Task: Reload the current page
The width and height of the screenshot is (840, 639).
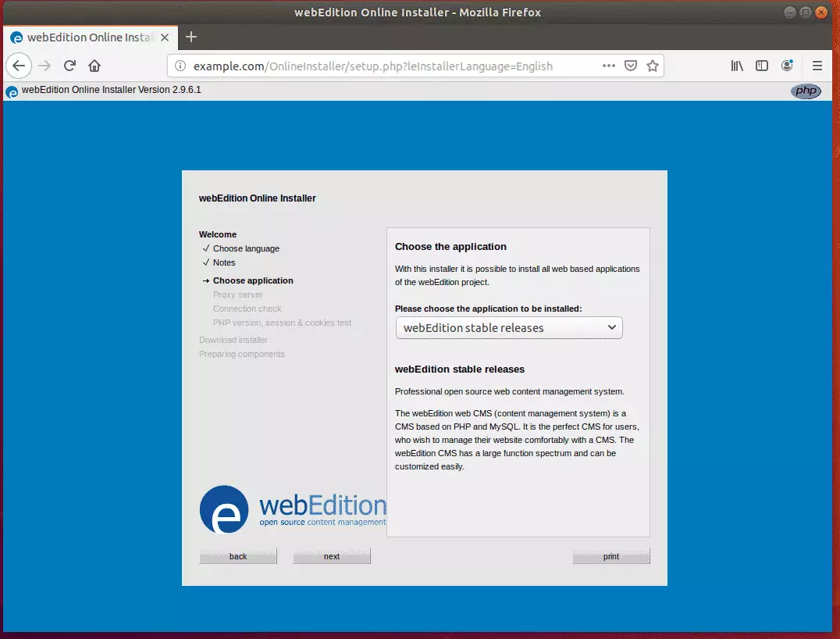Action: pyautogui.click(x=69, y=66)
